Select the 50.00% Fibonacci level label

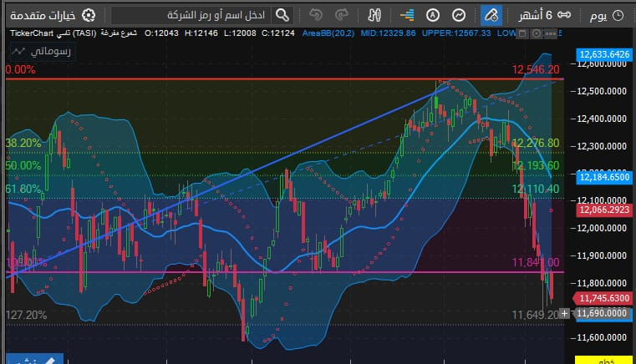(x=23, y=166)
